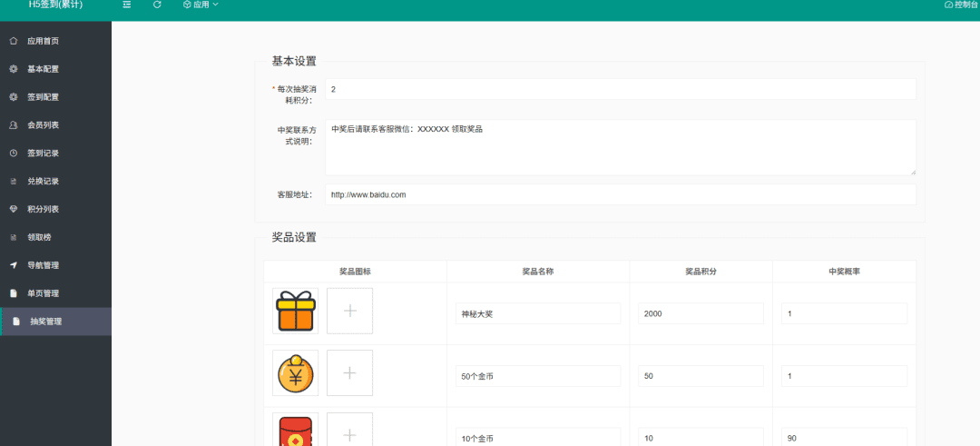Viewport: 980px width, 446px height.
Task: Click the upload plus box in 50个金币 row
Action: pos(350,372)
